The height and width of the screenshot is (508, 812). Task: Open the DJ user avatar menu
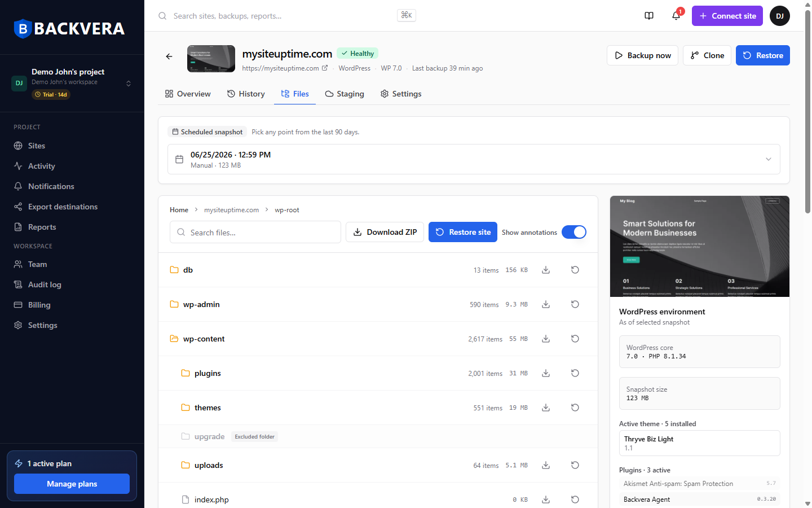tap(780, 16)
